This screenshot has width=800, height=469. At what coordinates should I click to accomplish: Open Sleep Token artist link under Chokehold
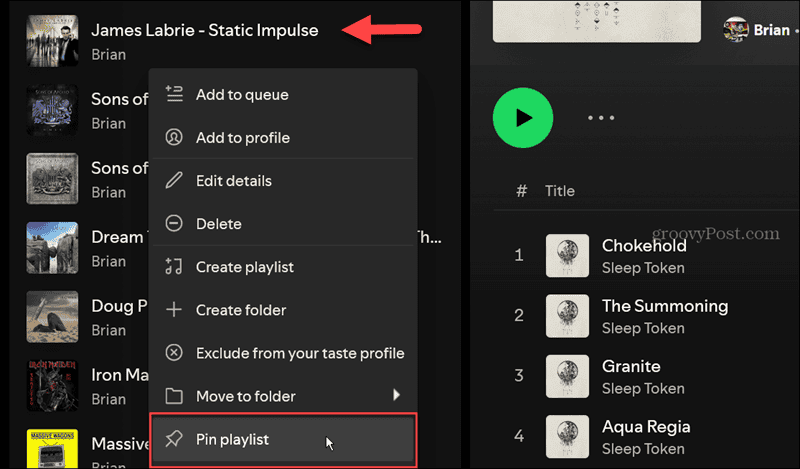643,267
